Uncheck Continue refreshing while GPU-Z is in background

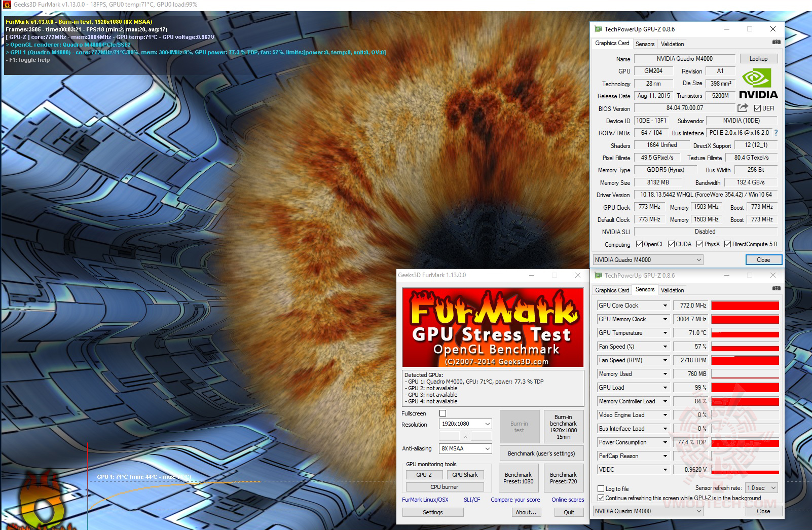(x=601, y=498)
